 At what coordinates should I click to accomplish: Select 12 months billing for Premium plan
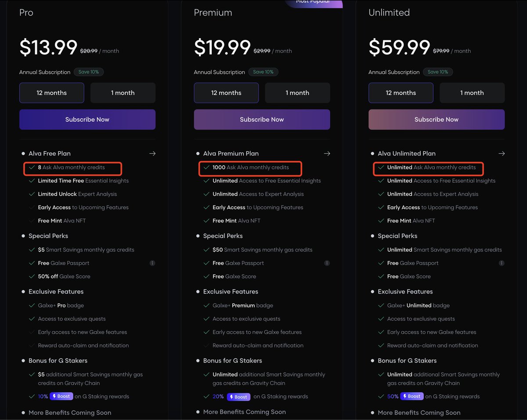227,93
